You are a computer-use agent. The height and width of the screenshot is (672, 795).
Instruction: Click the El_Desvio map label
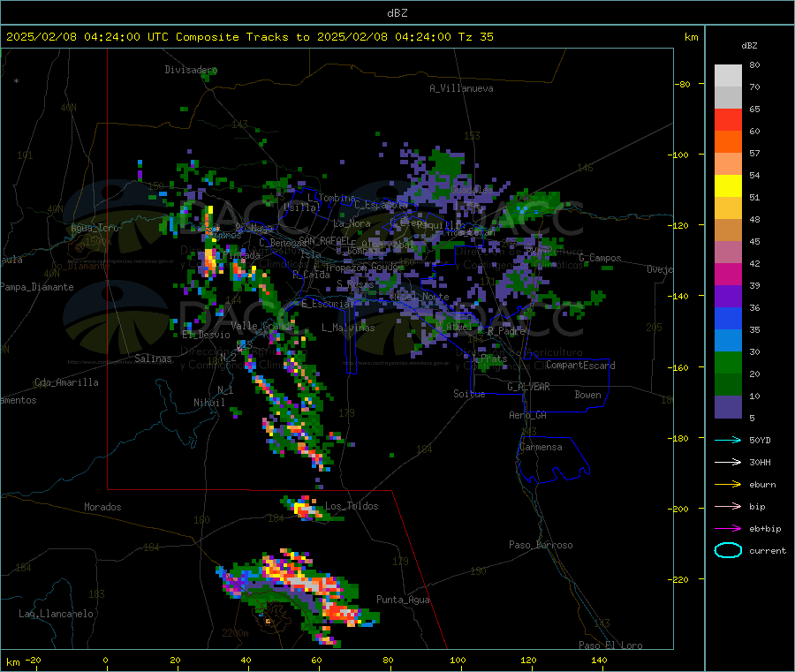206,335
